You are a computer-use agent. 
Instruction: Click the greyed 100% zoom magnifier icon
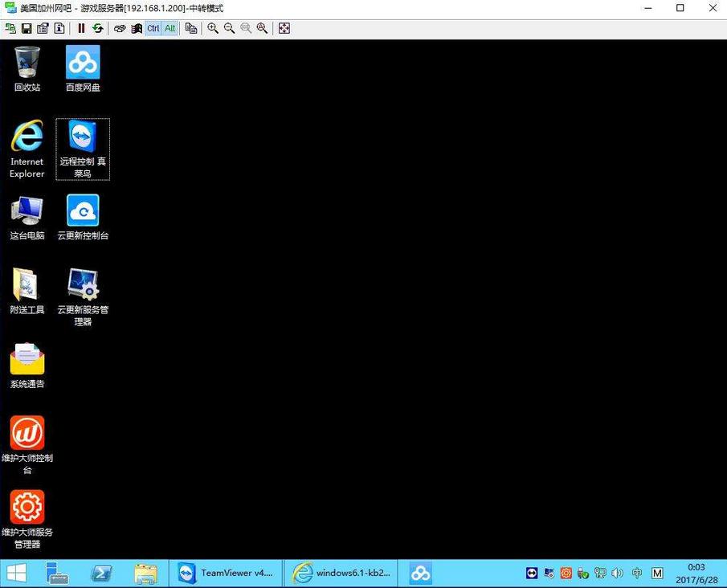(x=246, y=28)
